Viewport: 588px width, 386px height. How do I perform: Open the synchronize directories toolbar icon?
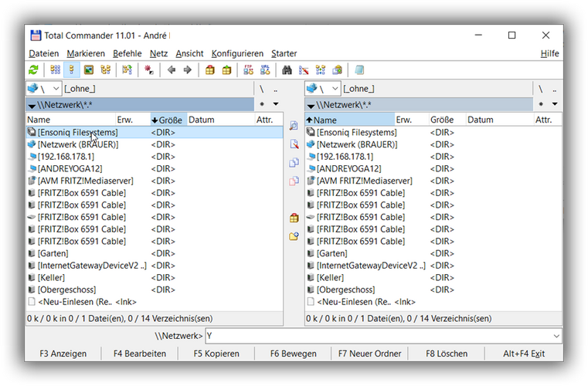[321, 70]
